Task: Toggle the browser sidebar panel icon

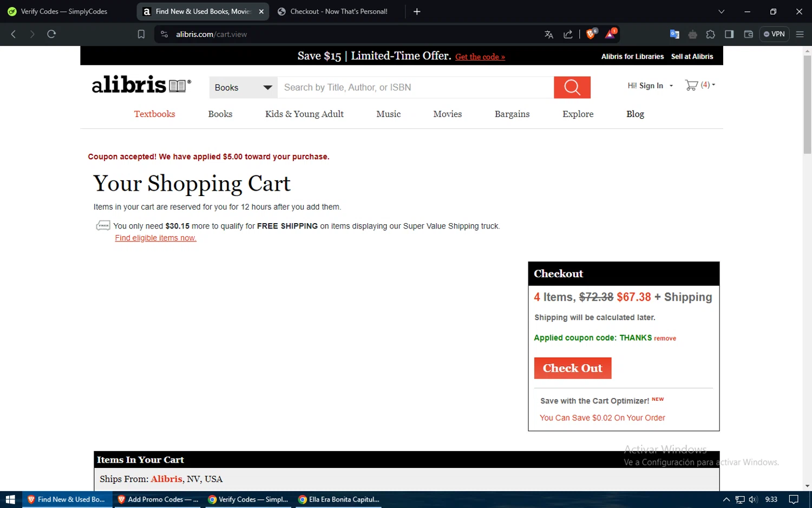Action: point(729,34)
